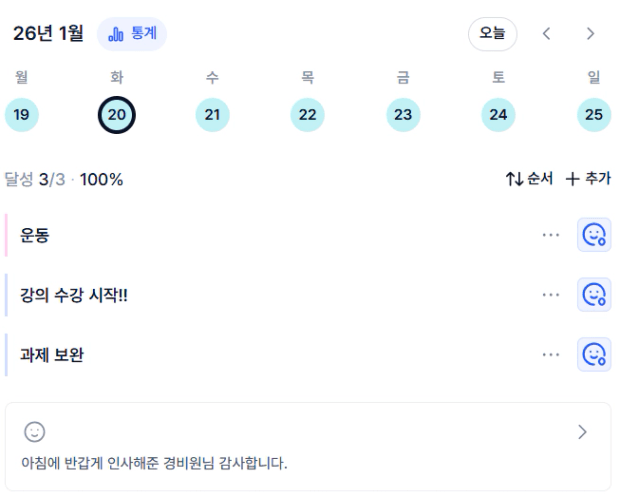Select Friday the 23rd
Image resolution: width=620 pixels, height=497 pixels.
[403, 115]
